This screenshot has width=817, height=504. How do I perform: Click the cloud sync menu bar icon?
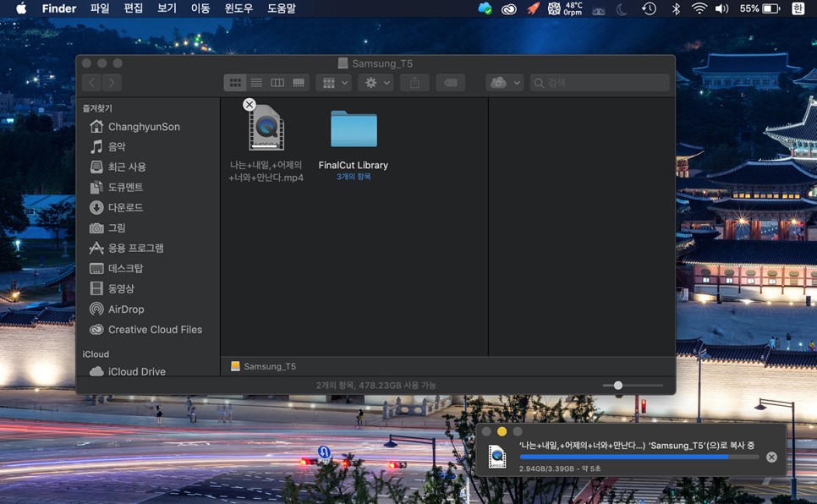tap(485, 8)
